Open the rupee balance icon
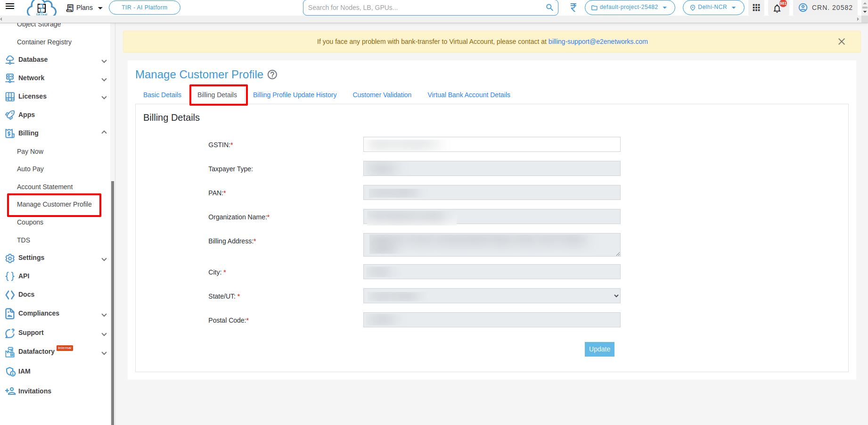Screen dimensions: 868x425 tap(573, 8)
